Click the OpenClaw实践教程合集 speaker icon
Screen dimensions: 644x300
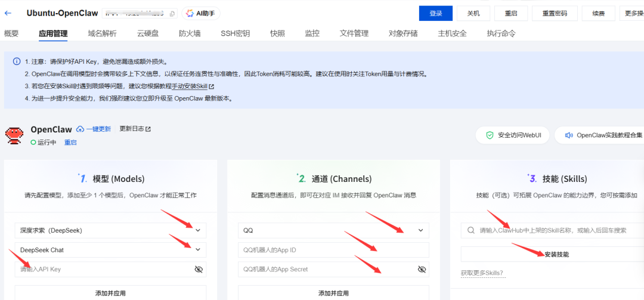(568, 135)
